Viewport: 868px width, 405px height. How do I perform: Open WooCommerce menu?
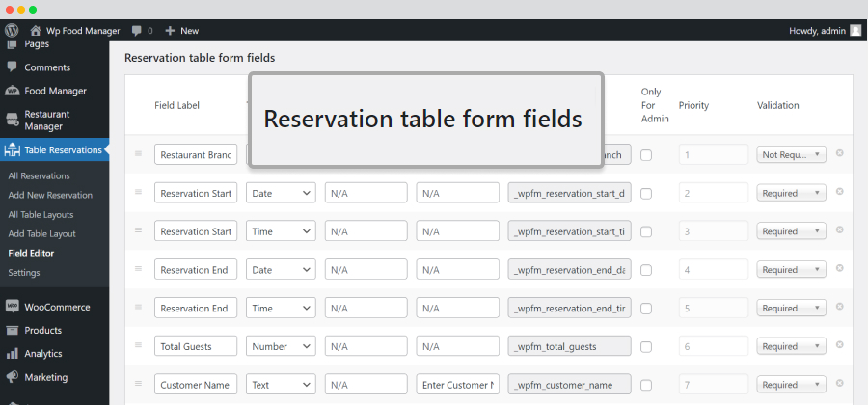point(57,307)
